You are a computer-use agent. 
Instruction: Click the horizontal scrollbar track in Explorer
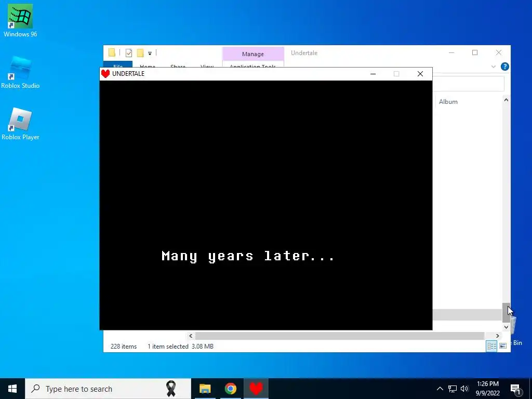[339, 336]
